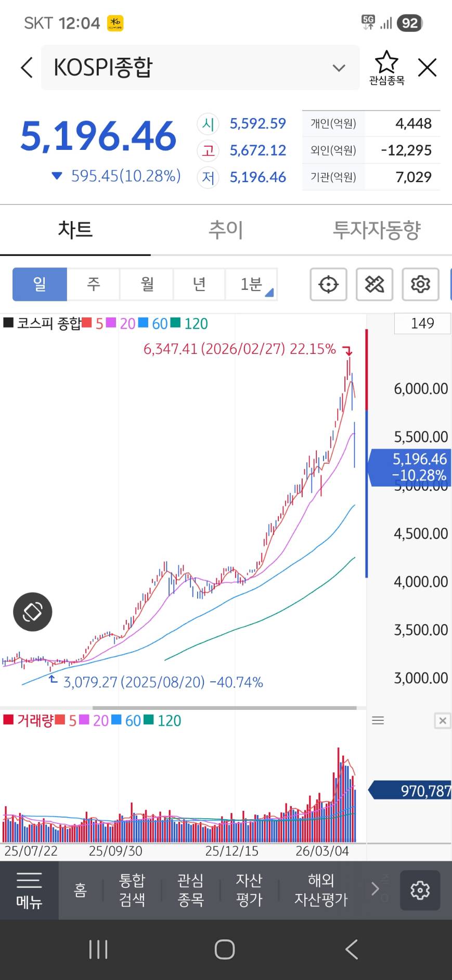This screenshot has width=452, height=980.
Task: Switch to the 투자자동향 tab
Action: [377, 230]
